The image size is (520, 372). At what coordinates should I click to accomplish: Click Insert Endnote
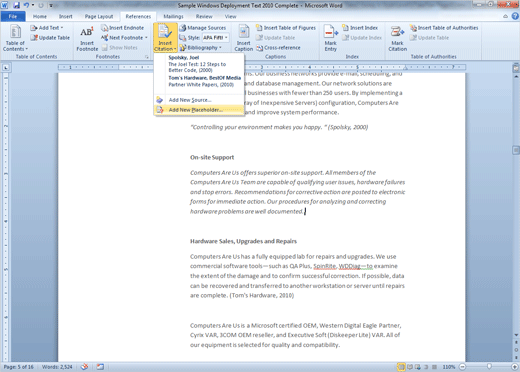coord(123,28)
